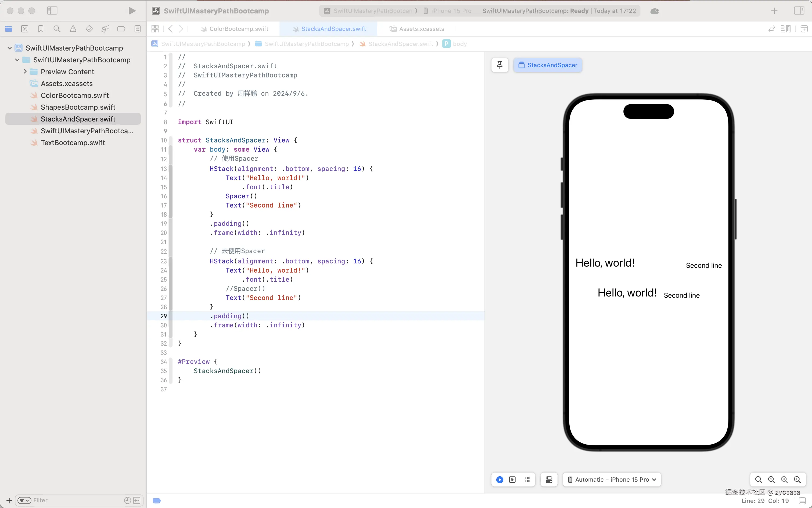Switch to Selectable preview mode
This screenshot has width=812, height=508.
pyautogui.click(x=512, y=480)
